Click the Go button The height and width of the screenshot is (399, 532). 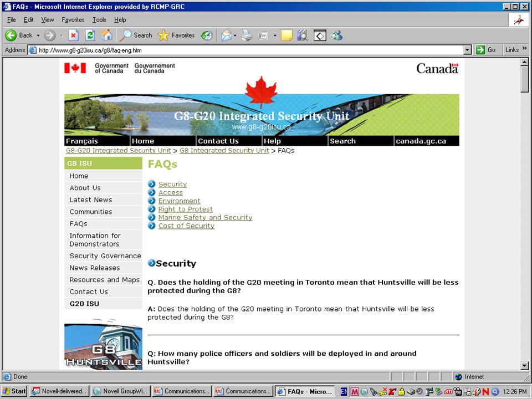coord(486,50)
